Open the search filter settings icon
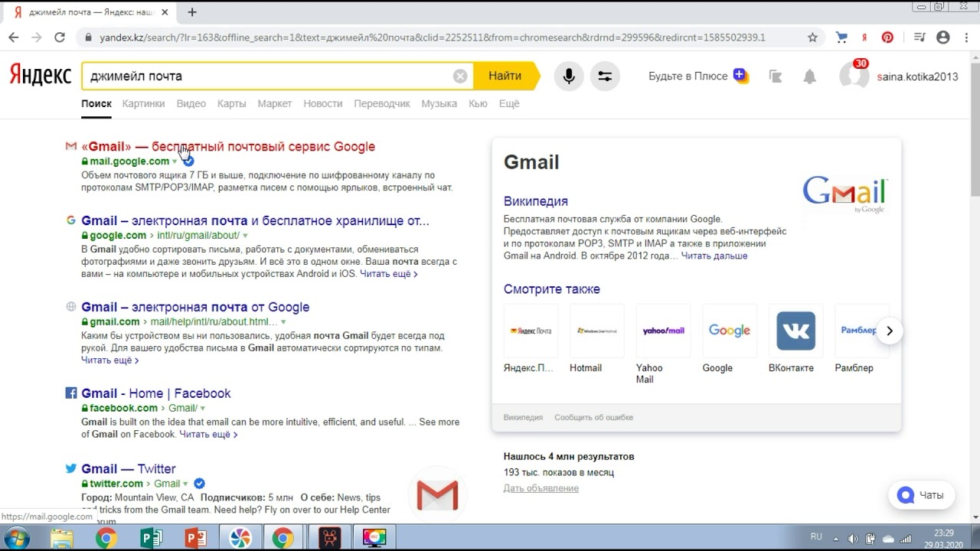 (605, 76)
